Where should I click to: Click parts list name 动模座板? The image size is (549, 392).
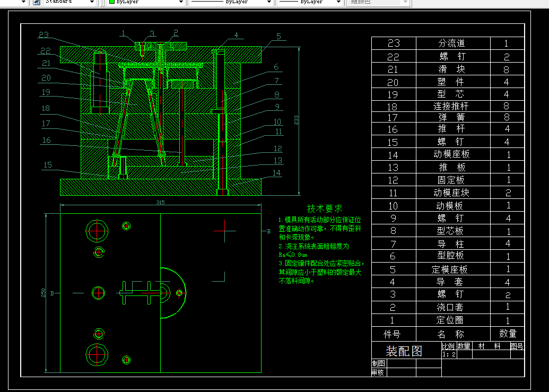point(451,154)
